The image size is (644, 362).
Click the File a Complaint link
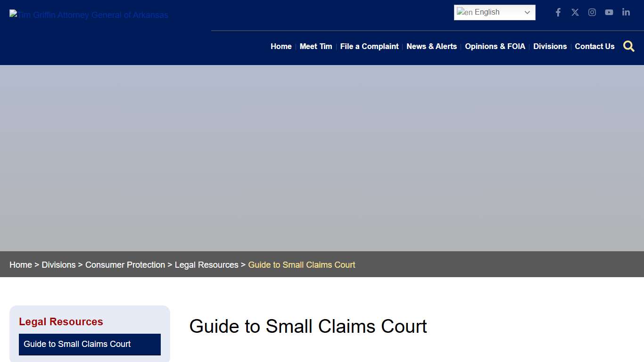click(369, 46)
